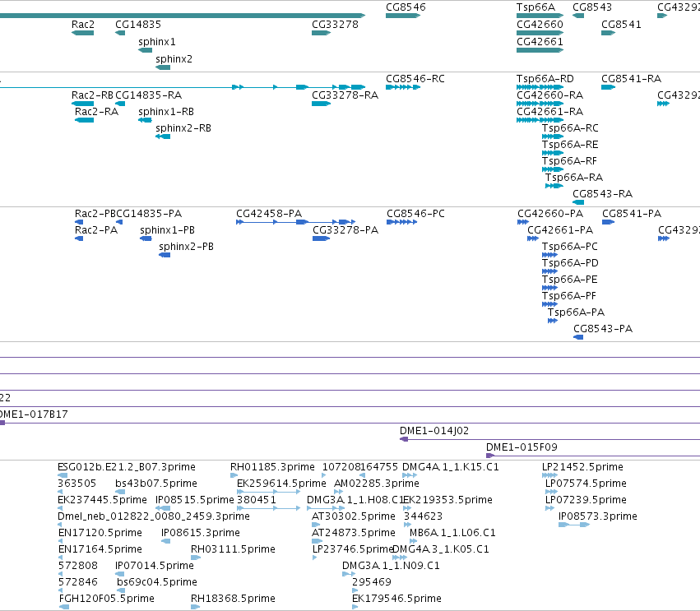Click the "CG8543" gene label in top track

592,7
